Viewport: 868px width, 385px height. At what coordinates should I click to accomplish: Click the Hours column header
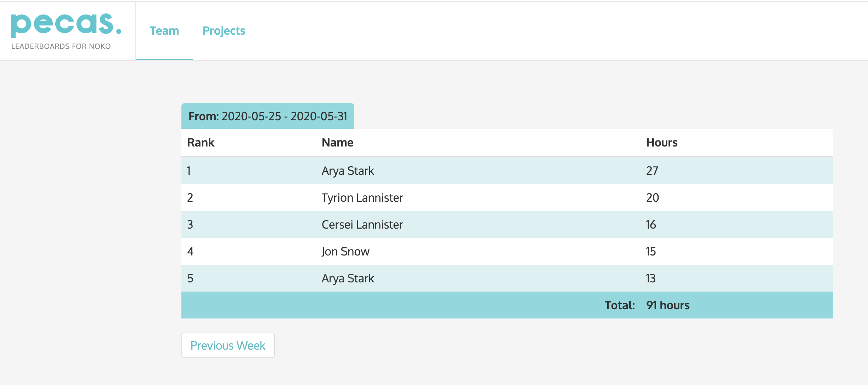coord(661,143)
